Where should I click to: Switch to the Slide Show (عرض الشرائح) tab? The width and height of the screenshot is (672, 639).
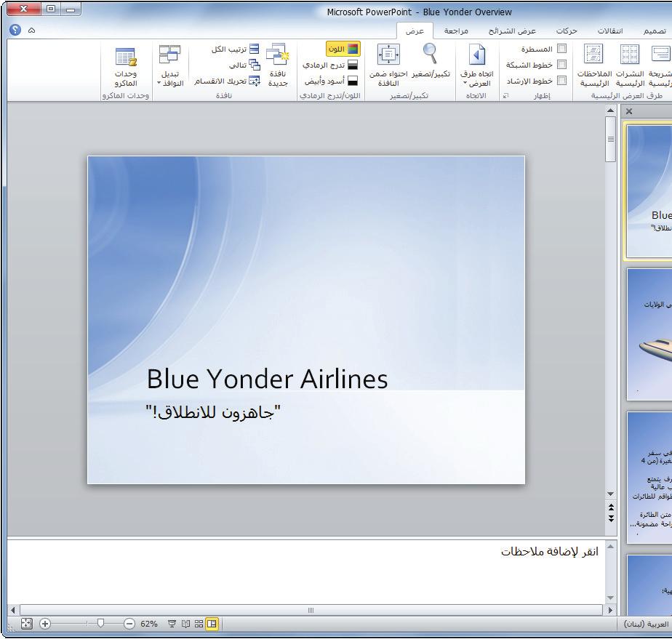[x=512, y=31]
